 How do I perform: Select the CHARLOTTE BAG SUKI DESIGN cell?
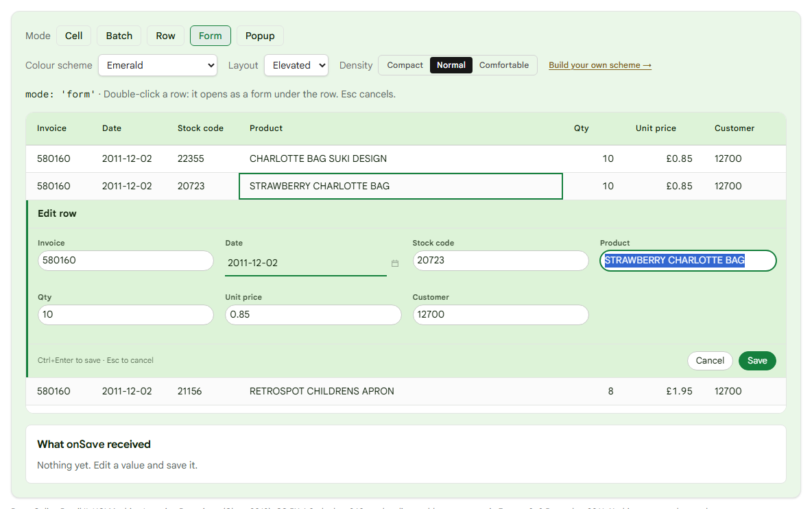pyautogui.click(x=401, y=158)
